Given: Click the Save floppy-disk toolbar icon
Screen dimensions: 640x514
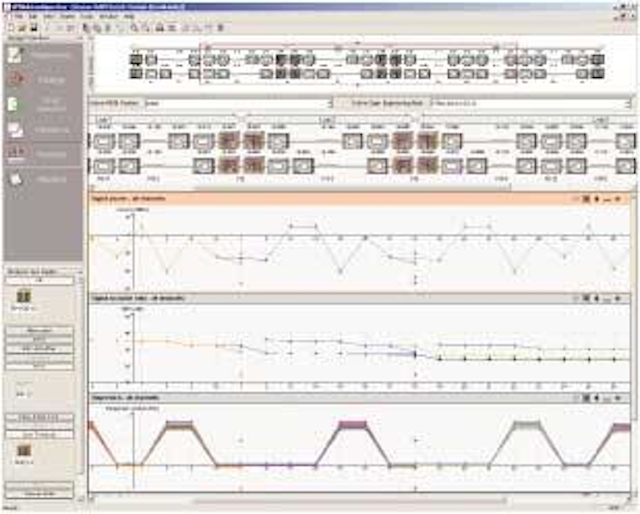Looking at the screenshot, I should point(34,28).
